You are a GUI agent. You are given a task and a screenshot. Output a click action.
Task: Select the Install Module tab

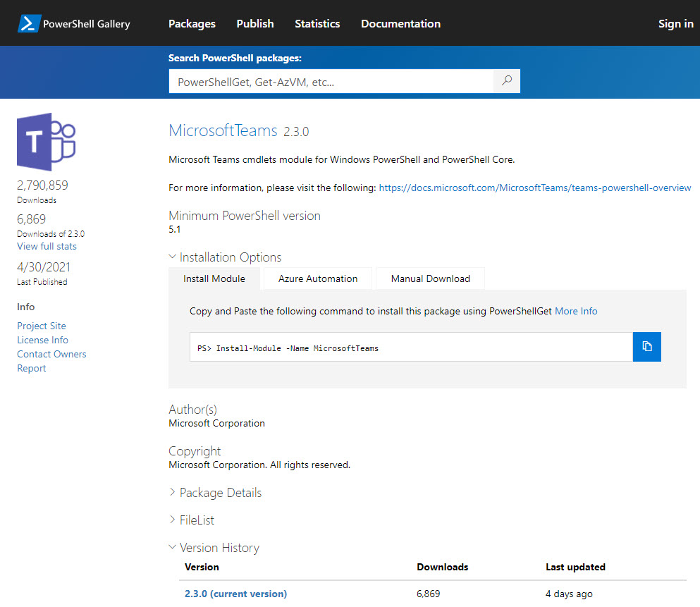click(x=214, y=279)
